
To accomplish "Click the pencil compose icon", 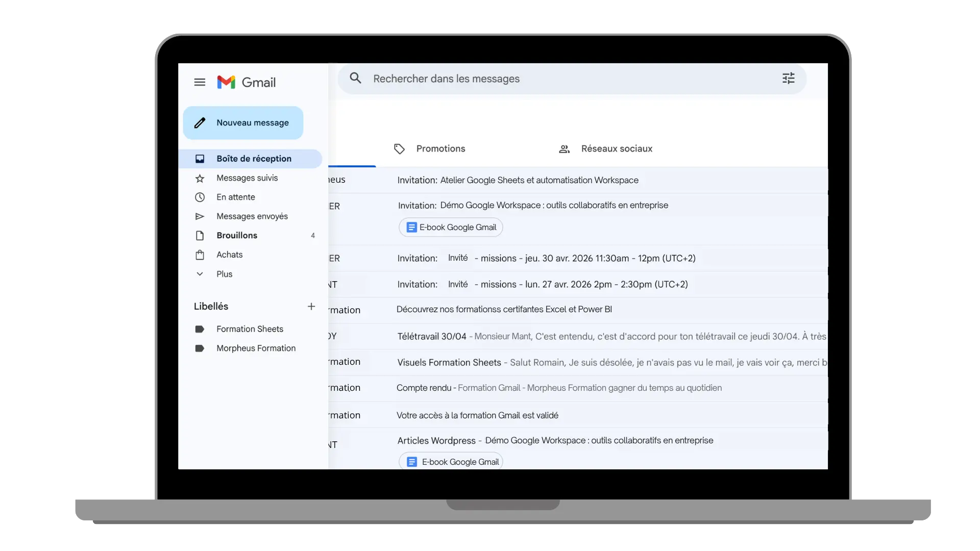I will pos(200,123).
